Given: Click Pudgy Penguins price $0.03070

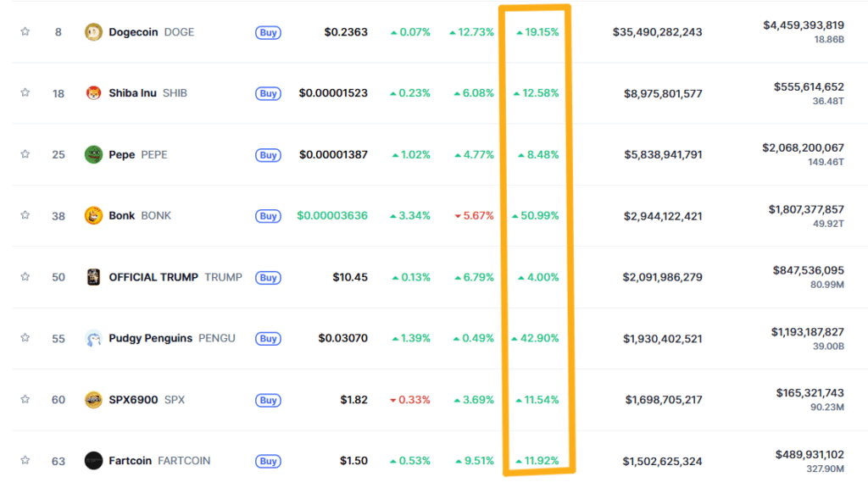Looking at the screenshot, I should [x=342, y=338].
